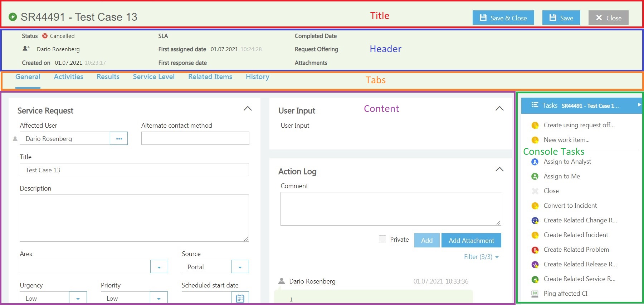
Task: Click the Save & Close button
Action: 503,18
